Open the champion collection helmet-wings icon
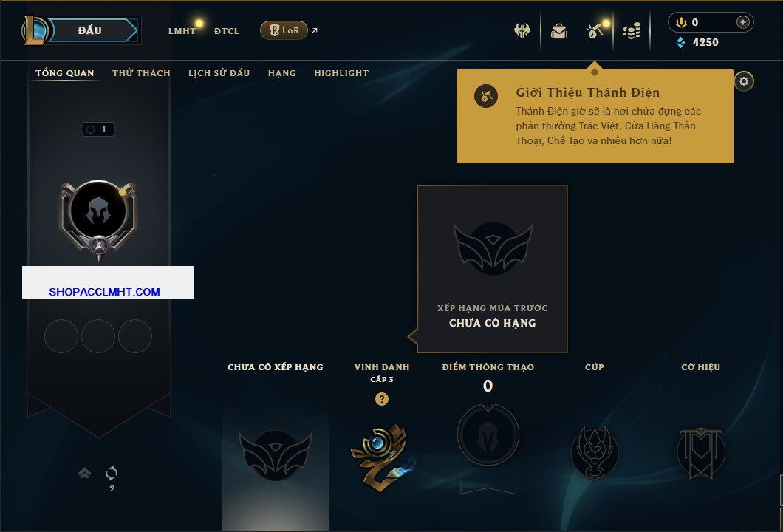The image size is (783, 532). coord(522,31)
